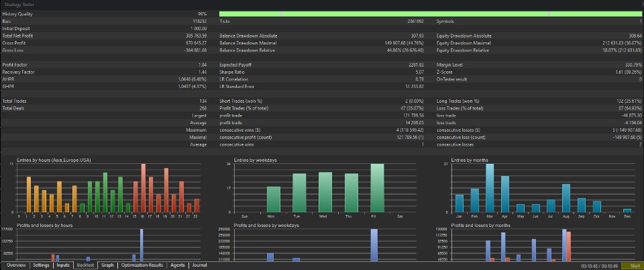
Task: Click the Z-Score value 1.61 (89.26%)
Action: (628, 73)
